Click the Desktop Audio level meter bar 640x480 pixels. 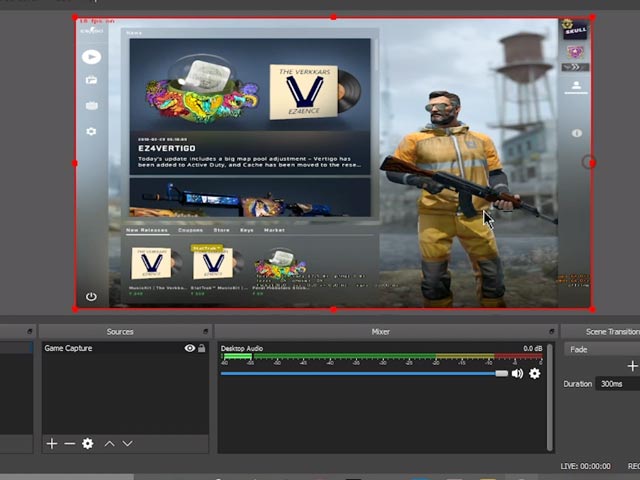point(382,356)
